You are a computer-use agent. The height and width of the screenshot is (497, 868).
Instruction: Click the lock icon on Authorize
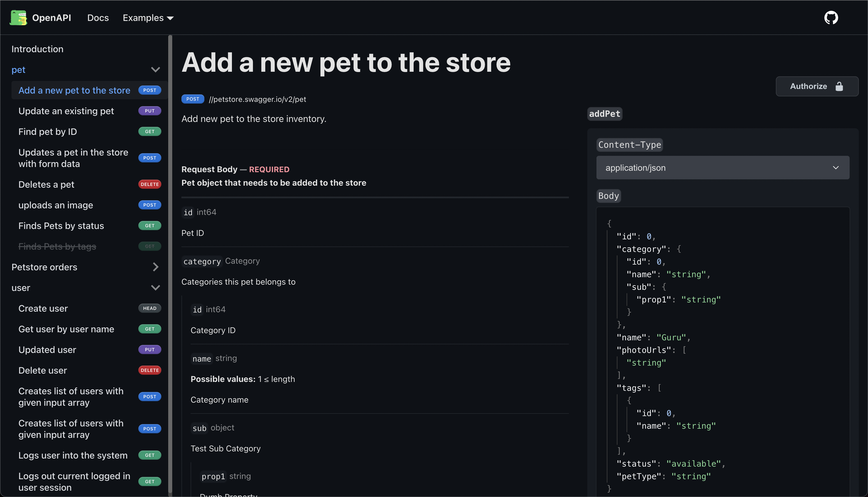(839, 86)
